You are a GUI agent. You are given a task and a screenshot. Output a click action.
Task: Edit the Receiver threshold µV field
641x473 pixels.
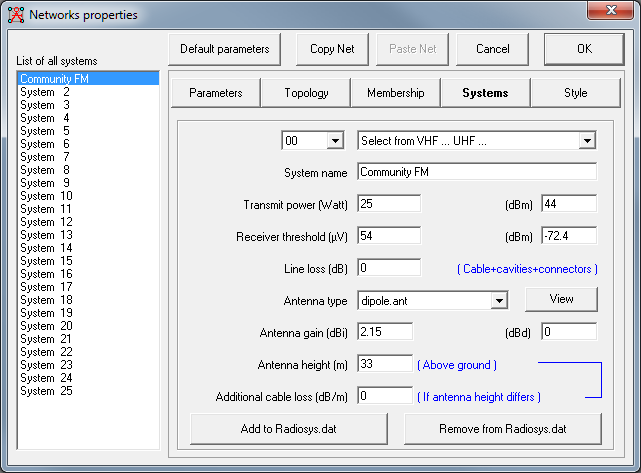tap(389, 235)
